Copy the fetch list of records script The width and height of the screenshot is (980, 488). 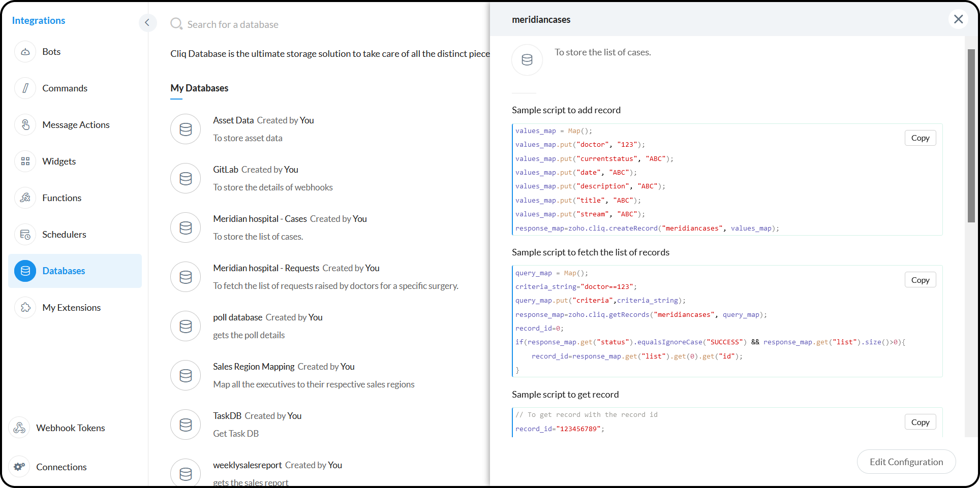pyautogui.click(x=920, y=280)
